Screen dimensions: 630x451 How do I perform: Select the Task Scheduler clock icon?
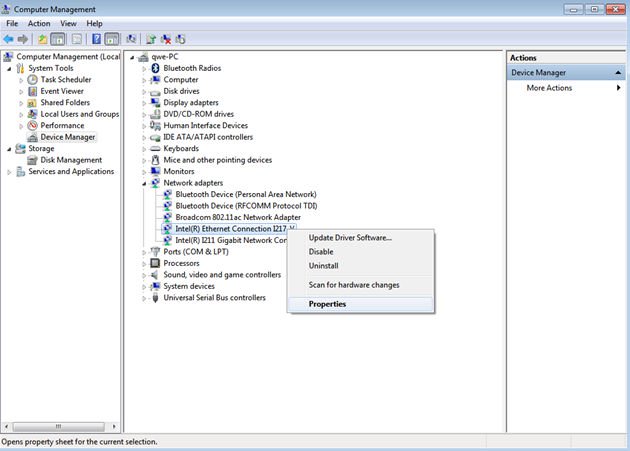pos(33,80)
